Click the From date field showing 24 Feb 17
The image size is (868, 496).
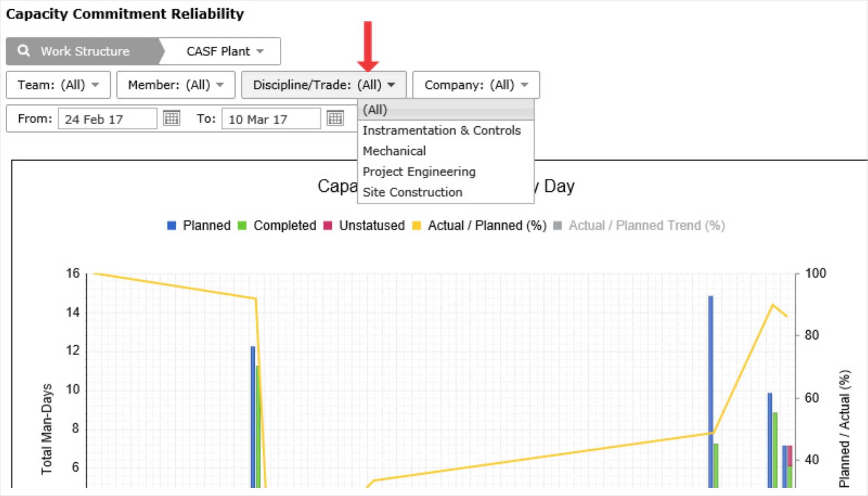pos(107,119)
